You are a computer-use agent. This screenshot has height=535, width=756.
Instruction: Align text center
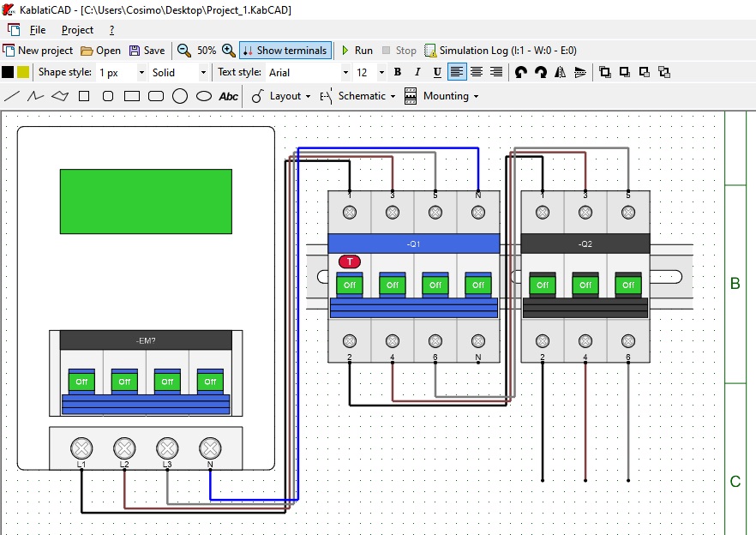(477, 72)
